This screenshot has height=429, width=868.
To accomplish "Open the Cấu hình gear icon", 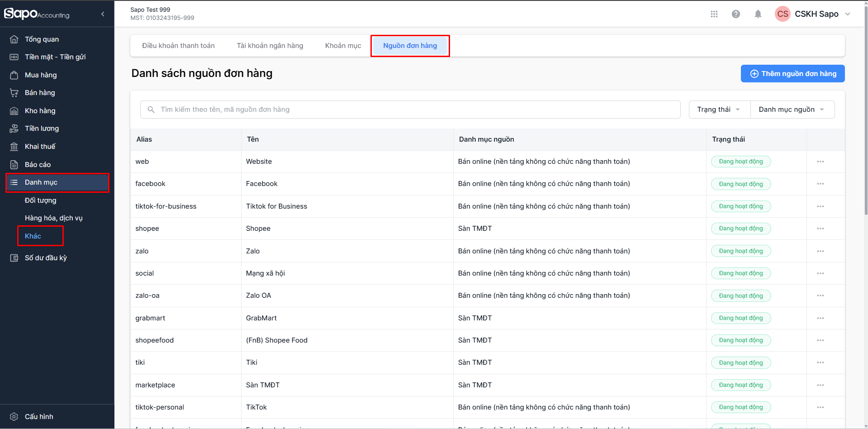I will 14,417.
